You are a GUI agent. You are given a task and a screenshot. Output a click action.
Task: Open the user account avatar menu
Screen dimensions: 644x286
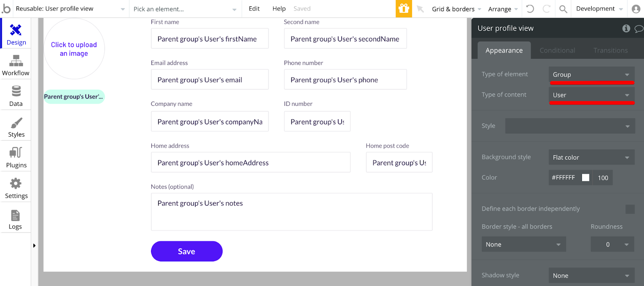[x=636, y=9]
